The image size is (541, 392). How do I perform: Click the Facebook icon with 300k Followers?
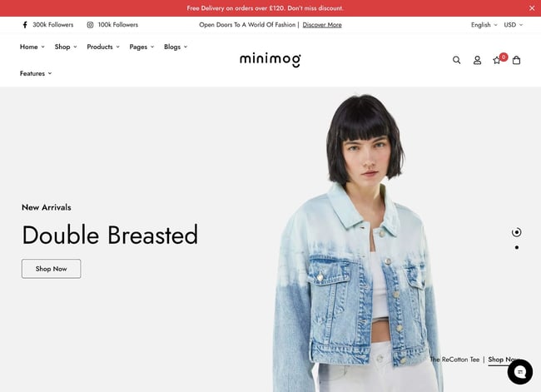(25, 25)
